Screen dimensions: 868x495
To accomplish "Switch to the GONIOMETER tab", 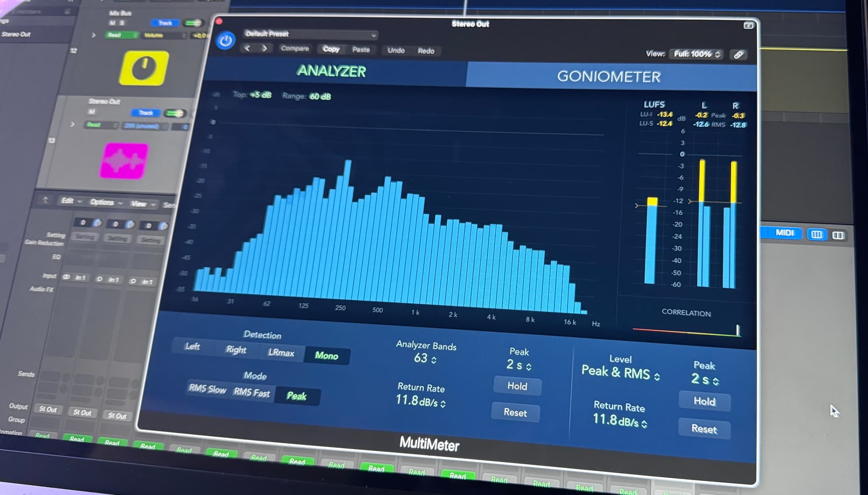I will coord(609,76).
